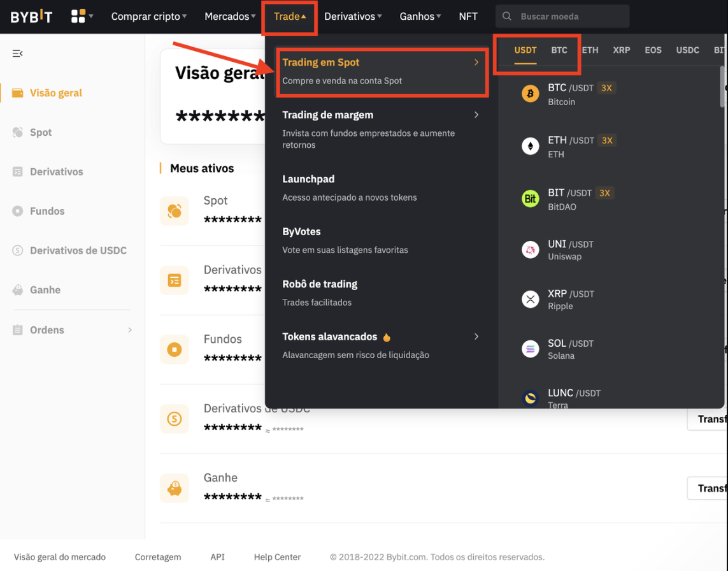Switch to the BTC pairs tab
Viewport: 728px width, 571px height.
pyautogui.click(x=559, y=50)
